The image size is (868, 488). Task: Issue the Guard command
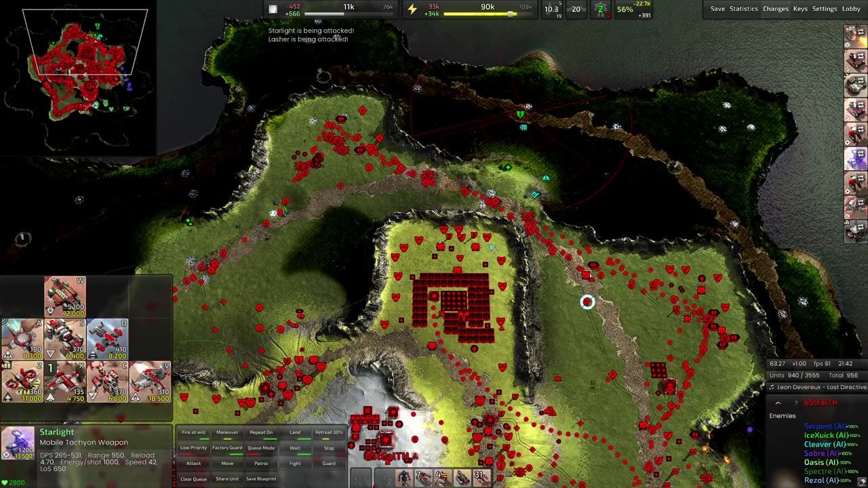[x=329, y=464]
